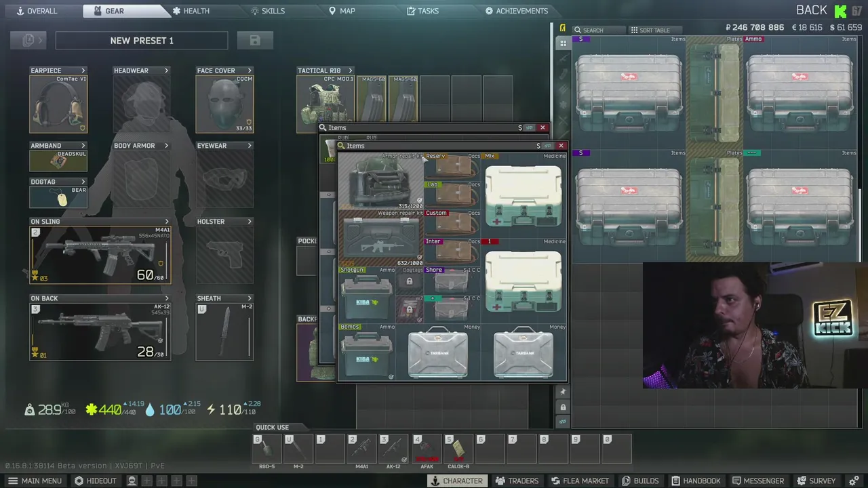Viewport: 868px width, 488px height.
Task: Switch to the Map tab
Action: (342, 11)
